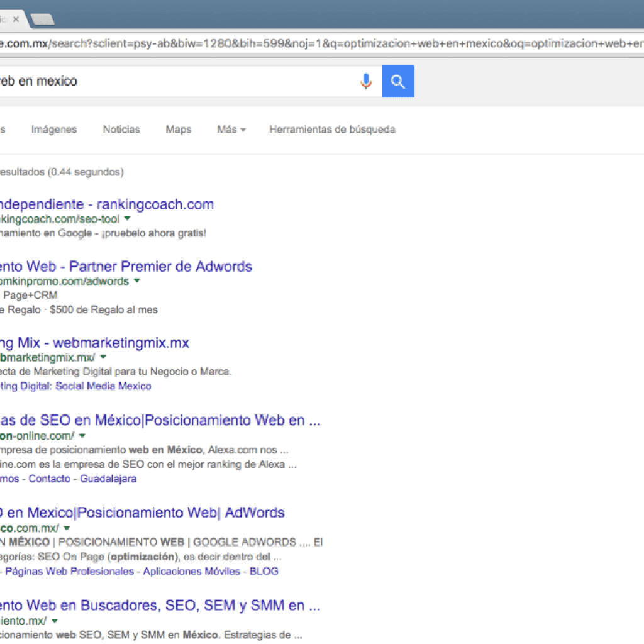Expand arrow next to on-online.com/ URL
The width and height of the screenshot is (644, 644).
point(82,435)
